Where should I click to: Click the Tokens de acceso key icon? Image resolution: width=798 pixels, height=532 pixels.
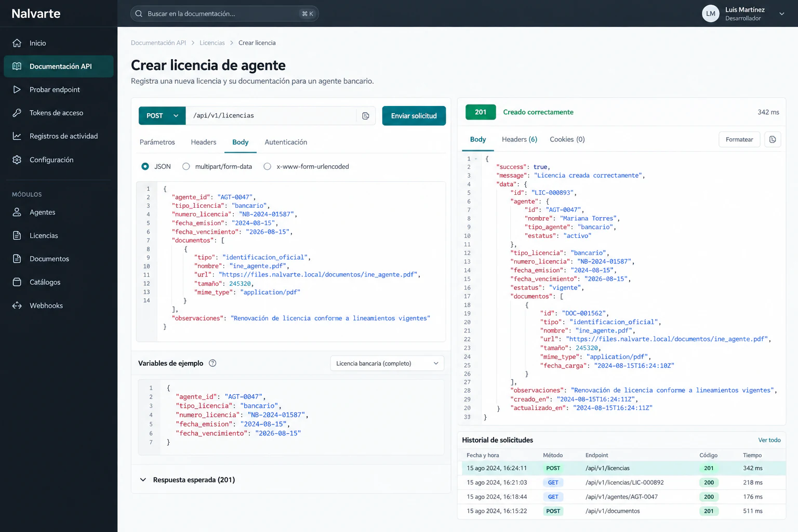point(17,113)
